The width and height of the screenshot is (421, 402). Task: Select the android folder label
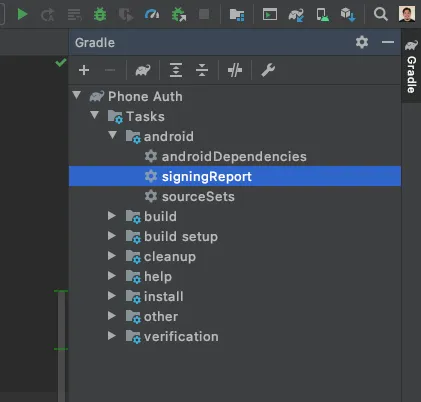[169, 137]
